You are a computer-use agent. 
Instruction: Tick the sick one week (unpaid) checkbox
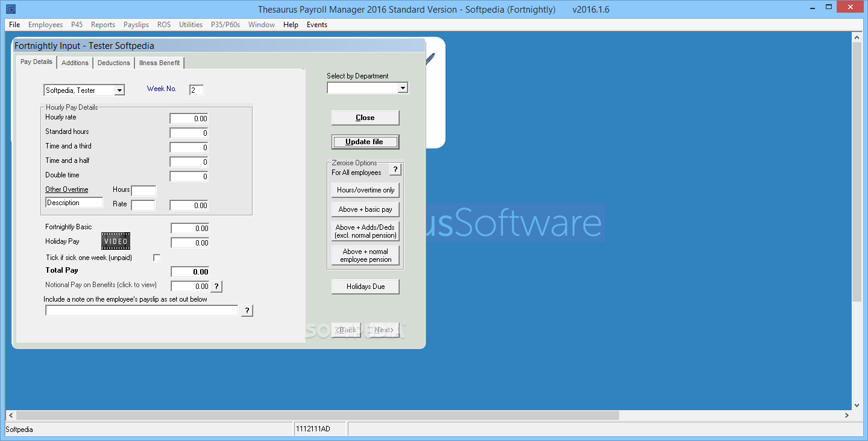[157, 258]
